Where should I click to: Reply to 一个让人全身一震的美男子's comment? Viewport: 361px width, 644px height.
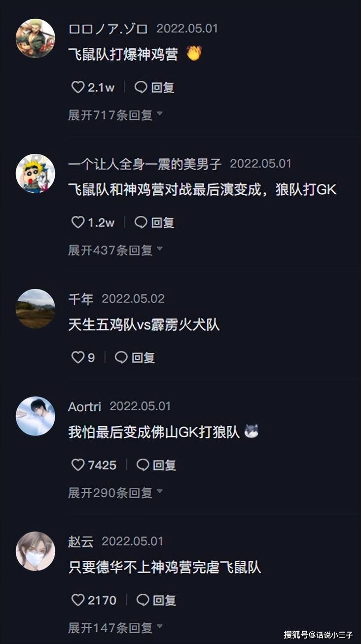(155, 222)
